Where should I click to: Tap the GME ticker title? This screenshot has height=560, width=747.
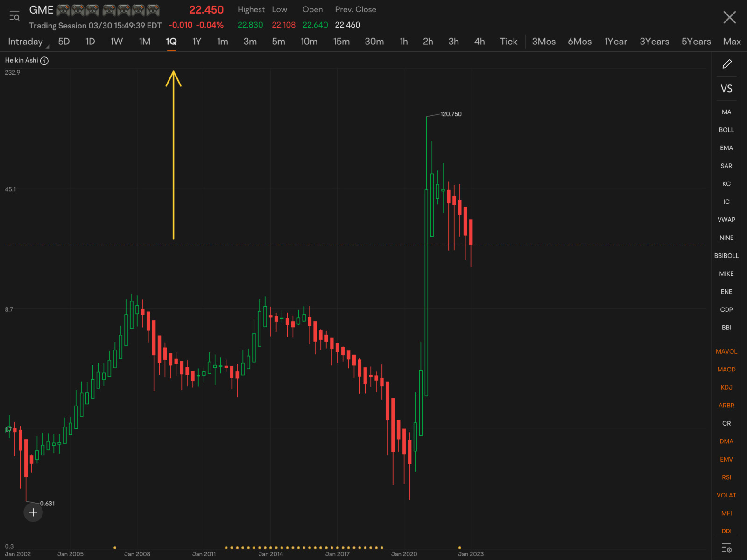pyautogui.click(x=41, y=10)
